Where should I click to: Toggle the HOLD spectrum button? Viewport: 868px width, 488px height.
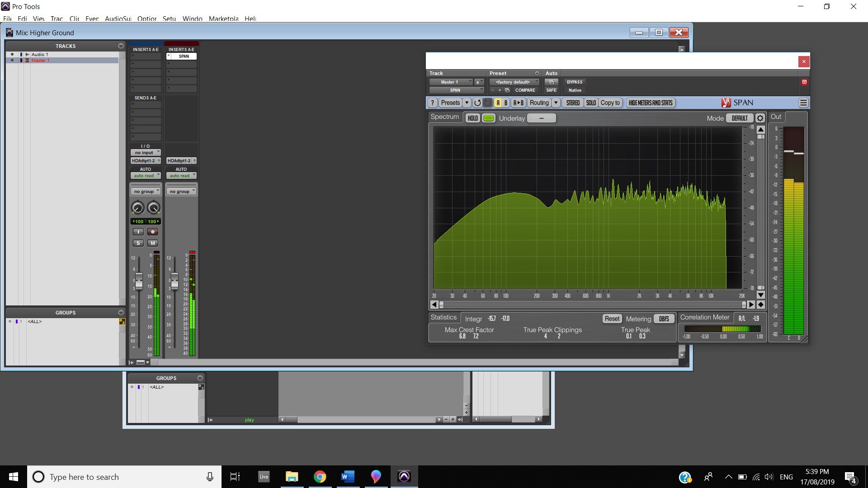coord(472,118)
